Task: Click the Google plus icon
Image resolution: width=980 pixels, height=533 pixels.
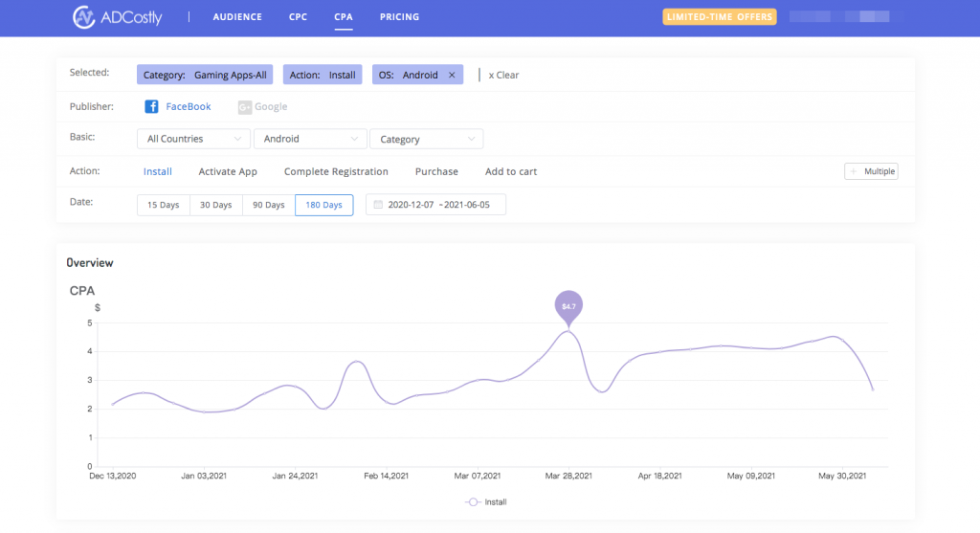Action: (x=244, y=107)
